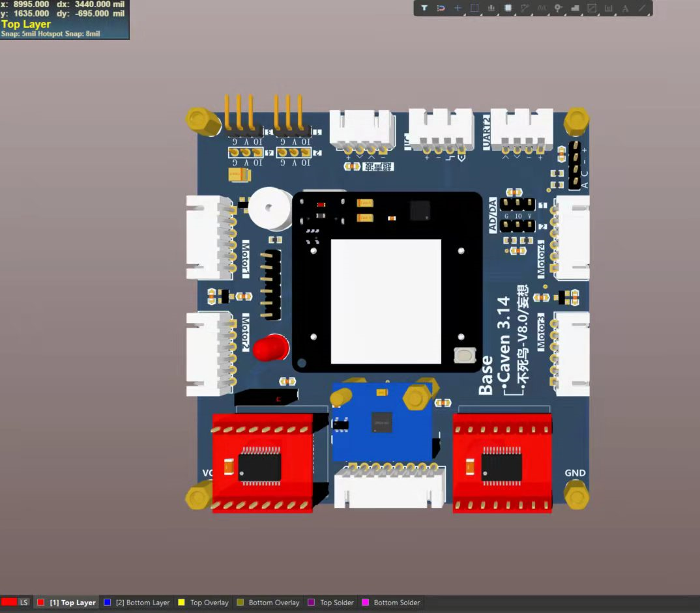The image size is (700, 613).
Task: Toggle the magnet snapping toolbar icon
Action: pos(441,8)
